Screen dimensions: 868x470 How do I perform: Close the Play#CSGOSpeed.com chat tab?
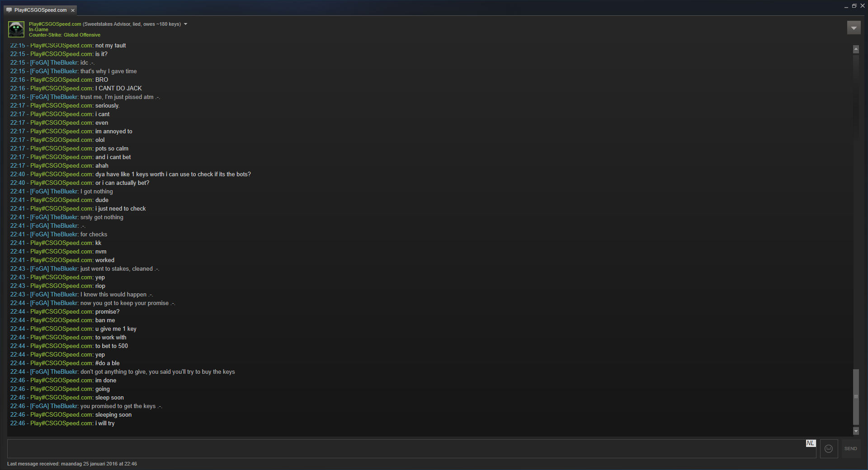(73, 10)
